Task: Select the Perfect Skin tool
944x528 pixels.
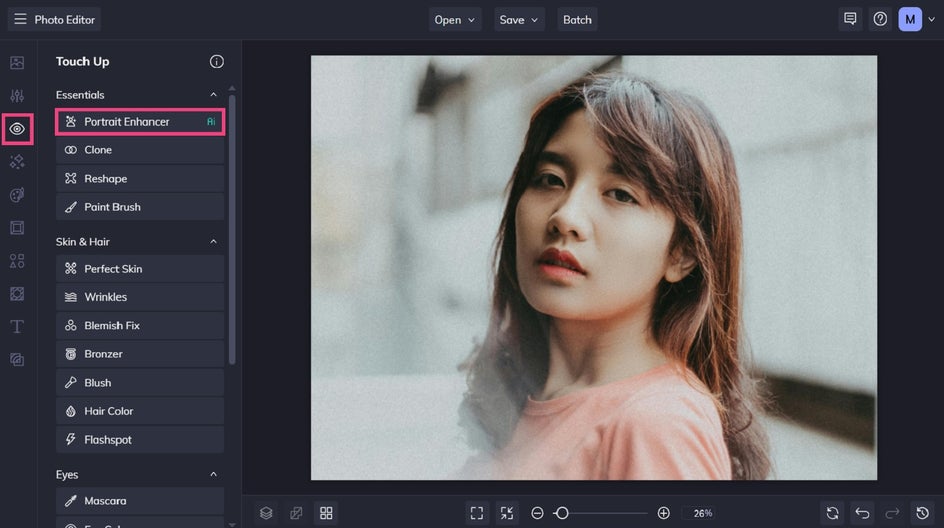Action: pos(140,269)
